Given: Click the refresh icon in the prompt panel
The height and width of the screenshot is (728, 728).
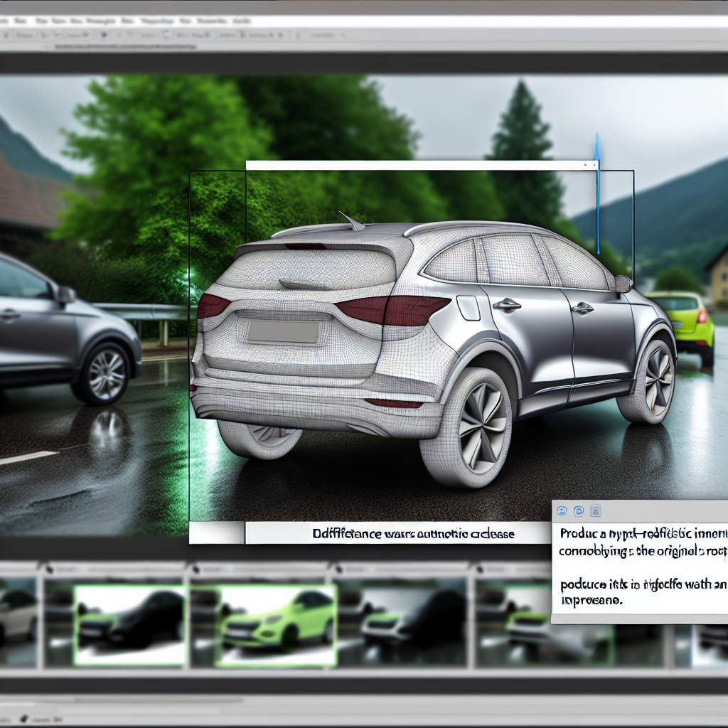Looking at the screenshot, I should pyautogui.click(x=562, y=510).
